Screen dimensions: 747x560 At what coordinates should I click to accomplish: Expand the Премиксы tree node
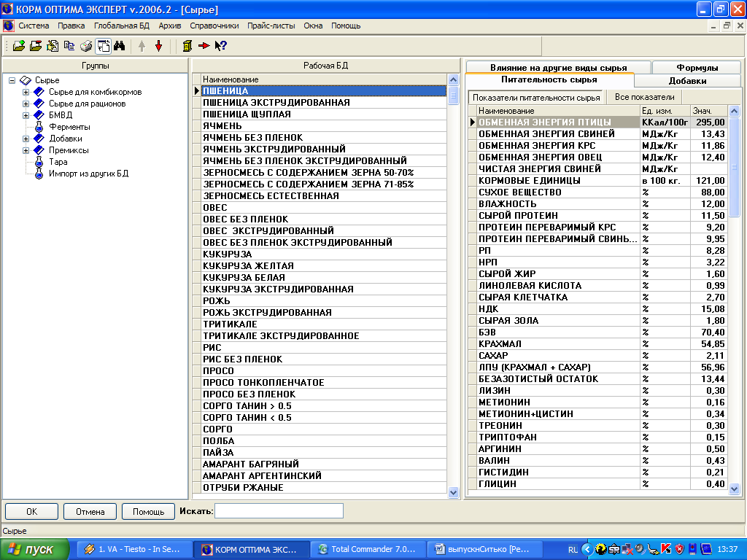pos(26,150)
